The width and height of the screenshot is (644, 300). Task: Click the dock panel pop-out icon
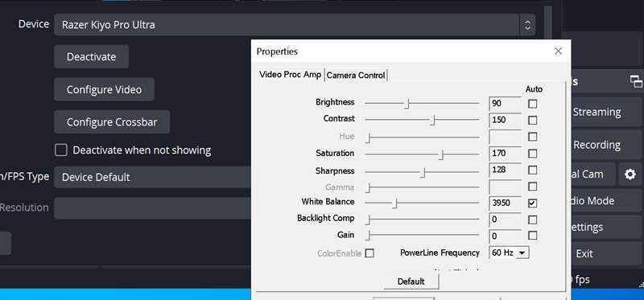coord(636,81)
